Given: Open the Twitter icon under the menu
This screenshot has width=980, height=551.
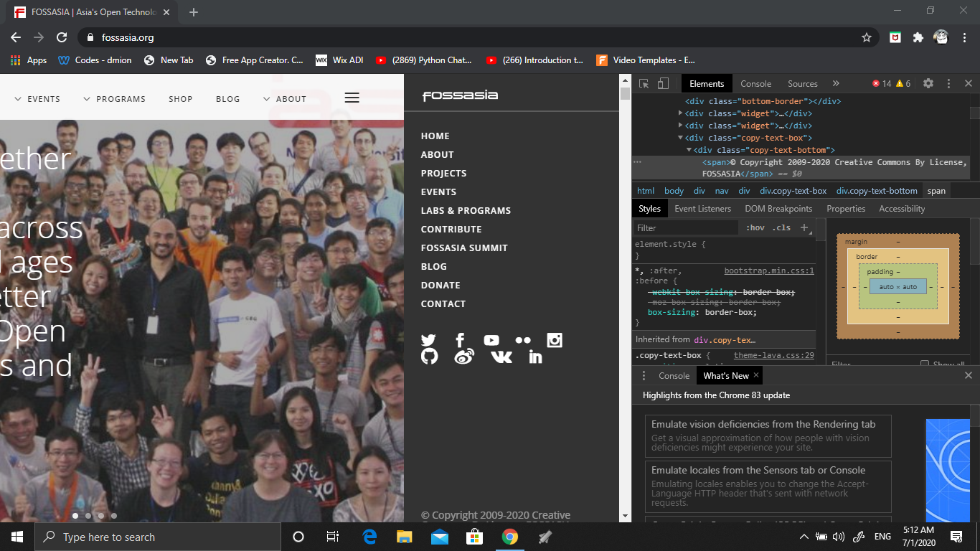Looking at the screenshot, I should pos(428,340).
